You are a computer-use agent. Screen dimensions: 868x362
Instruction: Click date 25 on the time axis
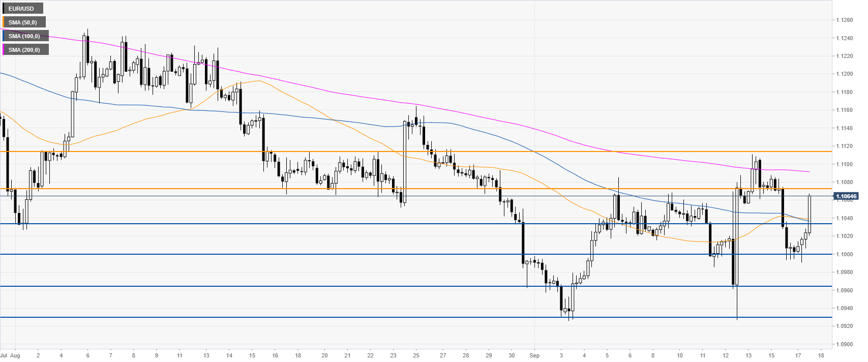click(x=416, y=355)
